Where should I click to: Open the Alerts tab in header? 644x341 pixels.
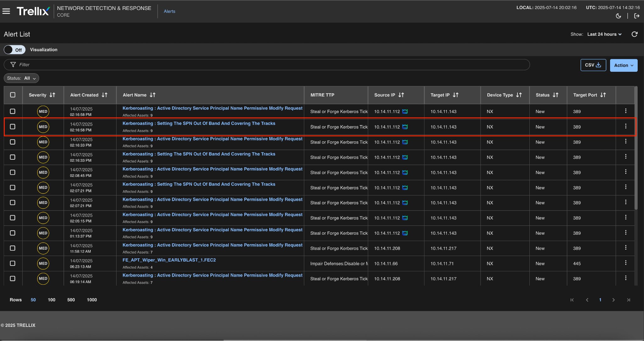169,11
